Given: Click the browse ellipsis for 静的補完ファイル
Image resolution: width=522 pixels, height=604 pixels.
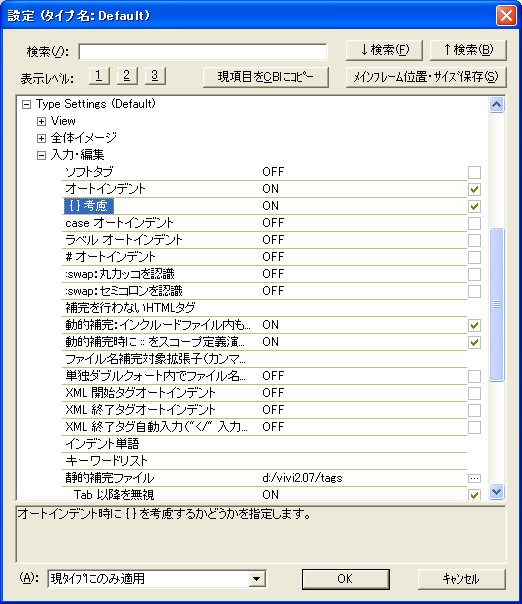Looking at the screenshot, I should (474, 478).
